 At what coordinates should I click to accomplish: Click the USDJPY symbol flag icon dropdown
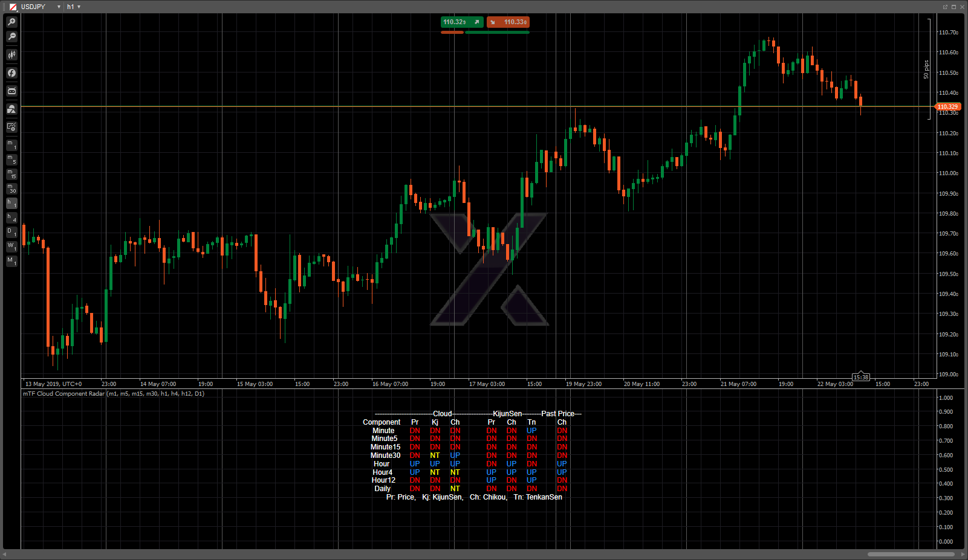pyautogui.click(x=13, y=7)
